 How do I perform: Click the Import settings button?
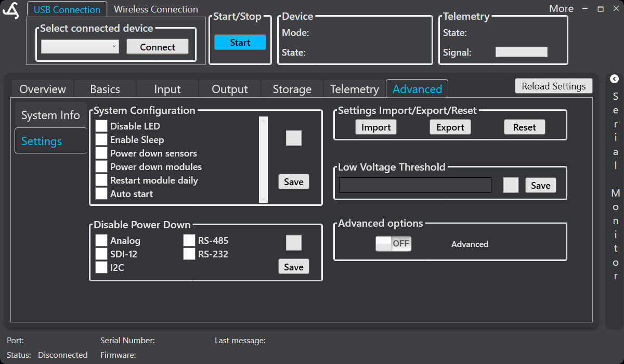click(x=376, y=127)
